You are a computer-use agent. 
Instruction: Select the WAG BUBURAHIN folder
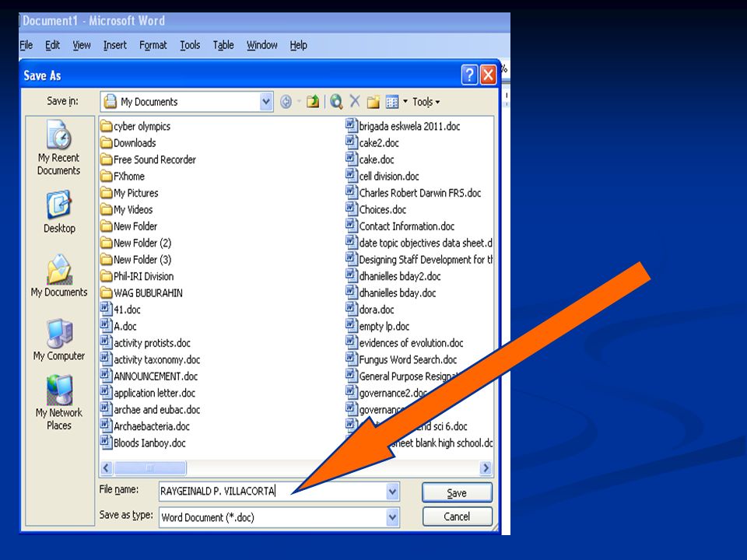[x=142, y=293]
